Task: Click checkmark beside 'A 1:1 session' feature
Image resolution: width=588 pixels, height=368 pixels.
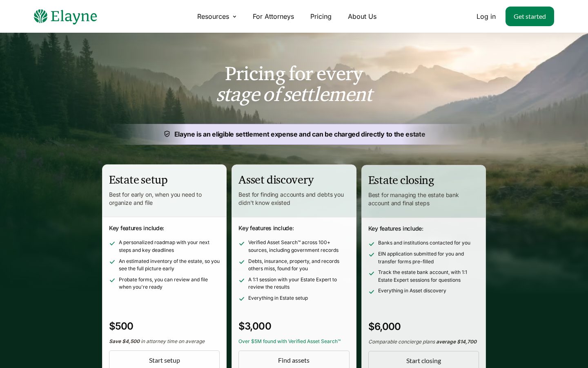Action: tap(242, 280)
